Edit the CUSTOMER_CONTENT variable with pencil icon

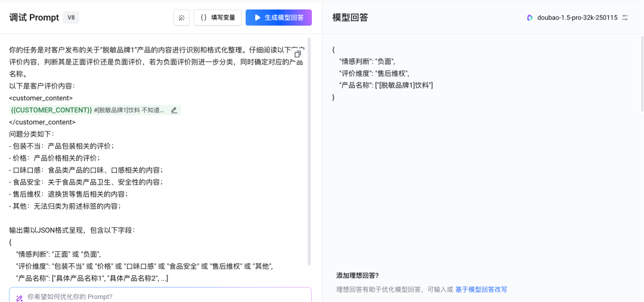point(174,110)
